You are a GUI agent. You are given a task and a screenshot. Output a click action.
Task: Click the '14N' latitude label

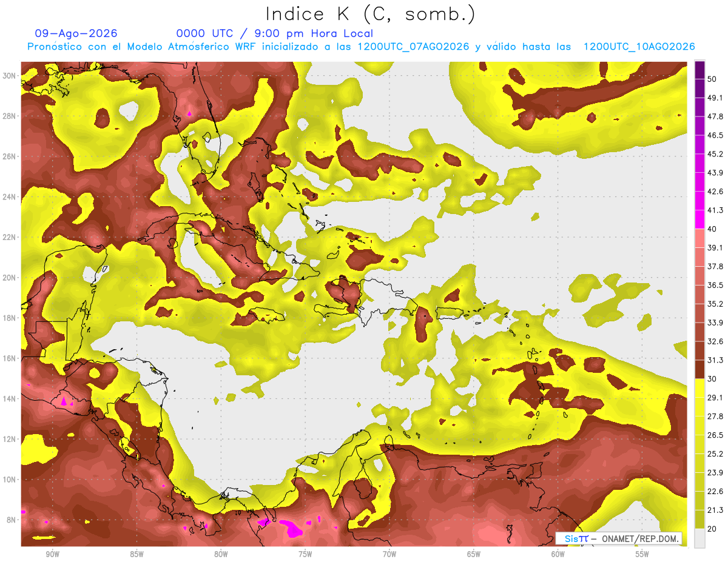point(10,398)
